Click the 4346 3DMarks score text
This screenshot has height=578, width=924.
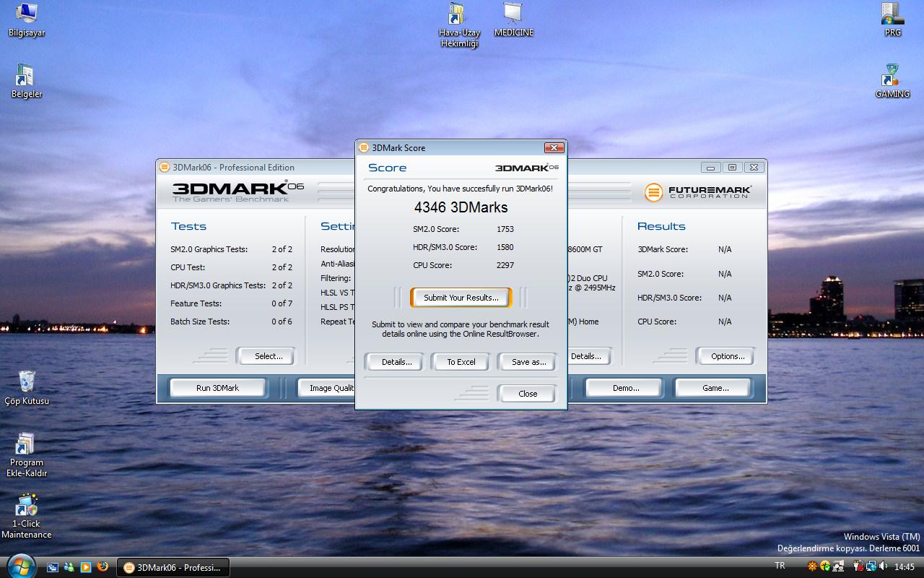pyautogui.click(x=461, y=207)
